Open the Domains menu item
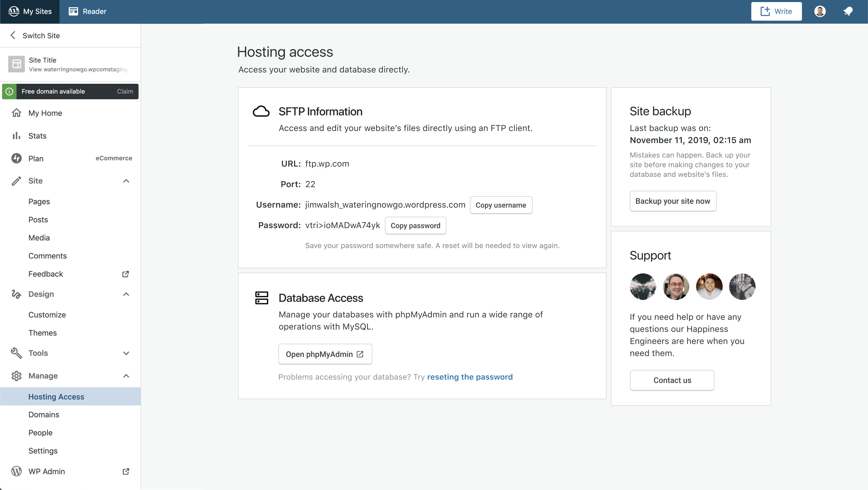868x490 pixels. (44, 415)
